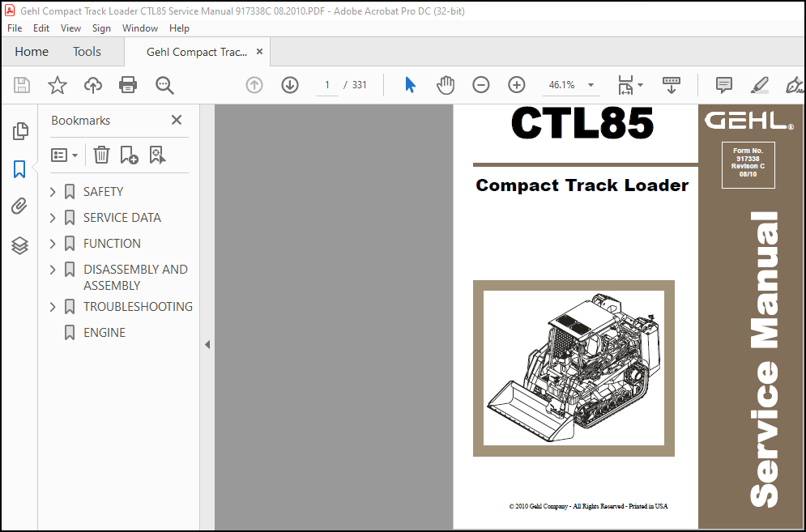Screen dimensions: 806x532
Task: Open zoom level dropdown arrow
Action: pyautogui.click(x=591, y=85)
